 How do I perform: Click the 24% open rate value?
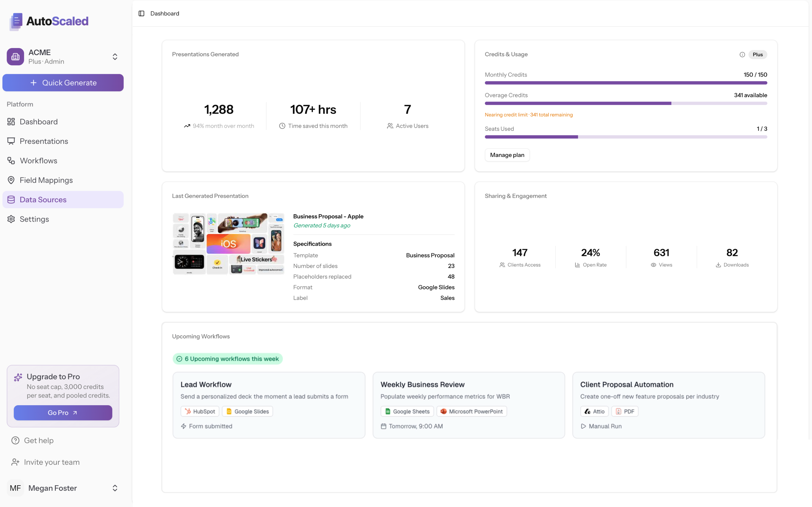590,252
